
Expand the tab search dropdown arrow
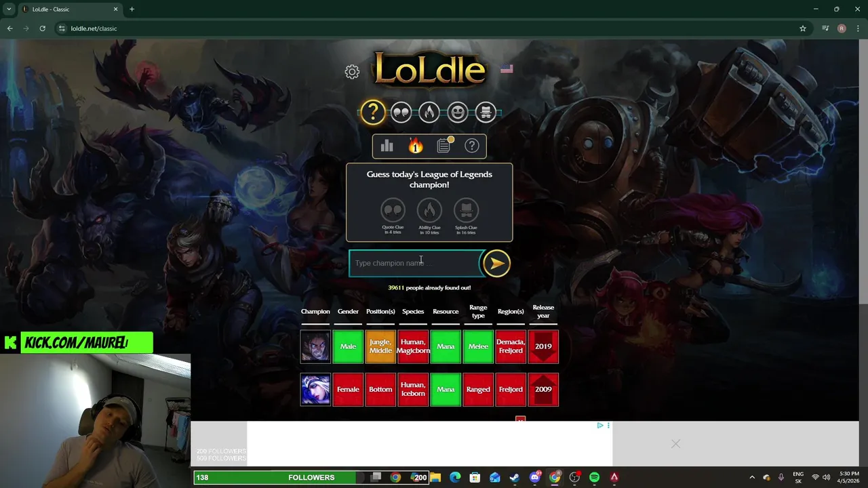click(x=8, y=9)
